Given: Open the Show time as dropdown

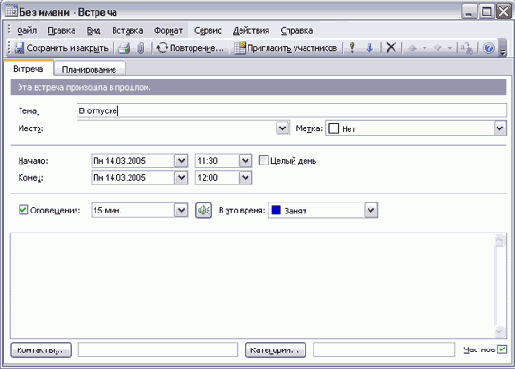Looking at the screenshot, I should [x=371, y=210].
